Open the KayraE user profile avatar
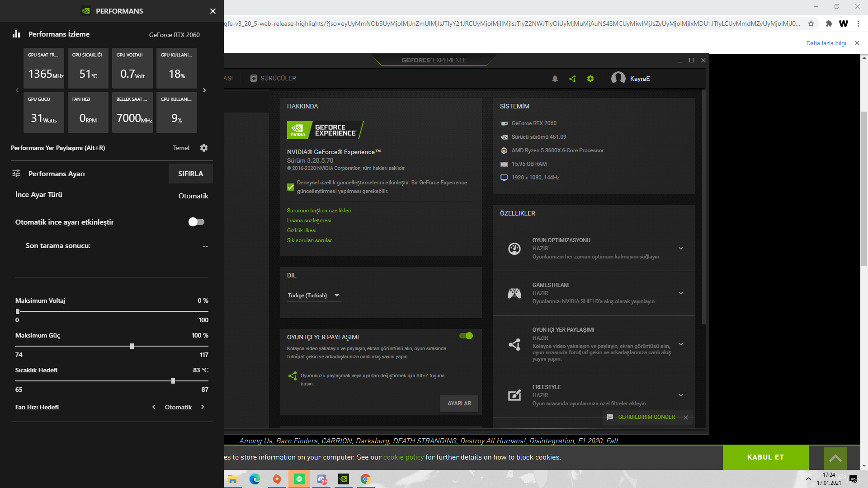 [x=618, y=78]
